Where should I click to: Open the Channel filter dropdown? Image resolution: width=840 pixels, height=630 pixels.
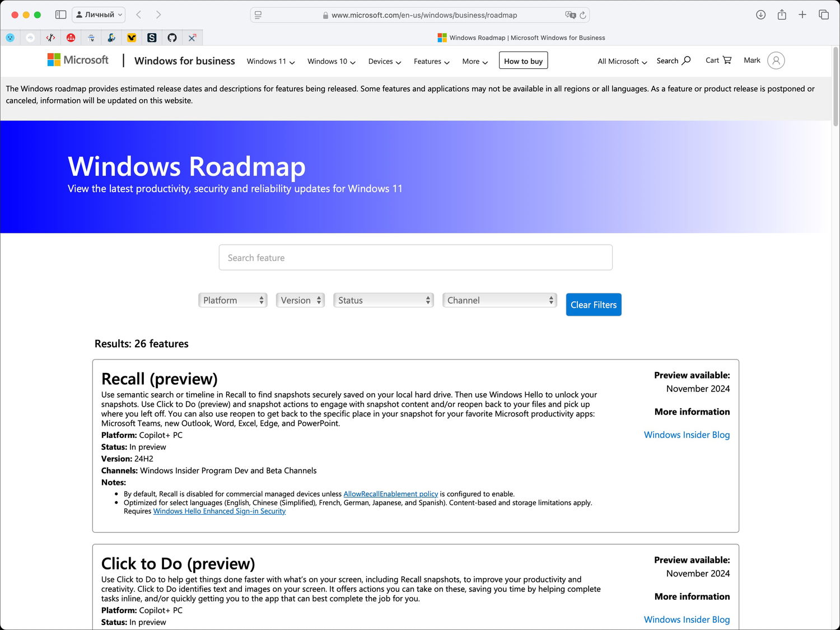tap(500, 300)
